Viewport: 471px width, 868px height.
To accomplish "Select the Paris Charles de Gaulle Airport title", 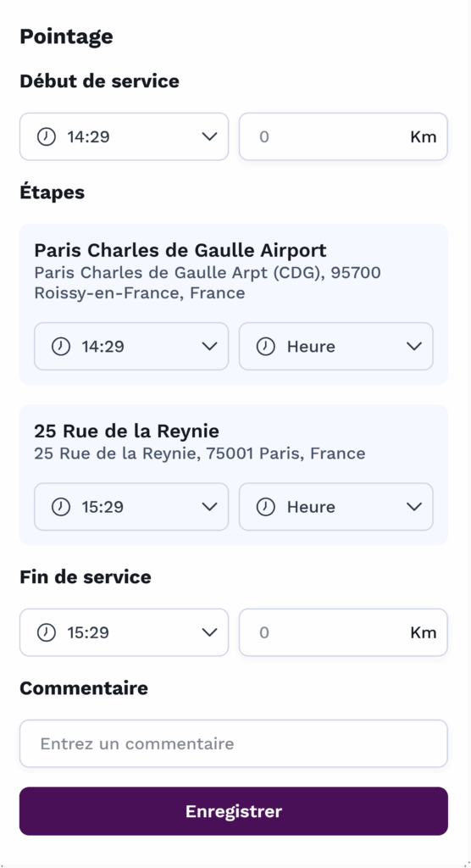I will 180,251.
